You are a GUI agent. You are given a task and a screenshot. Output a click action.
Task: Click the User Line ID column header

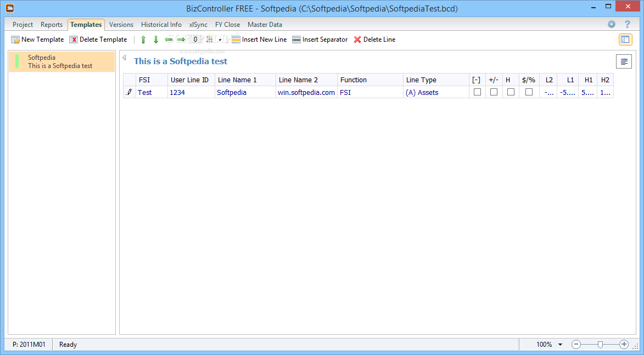click(191, 80)
